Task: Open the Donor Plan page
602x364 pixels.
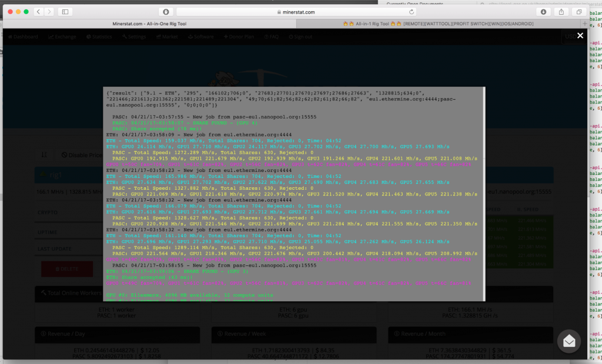Action: coord(238,36)
